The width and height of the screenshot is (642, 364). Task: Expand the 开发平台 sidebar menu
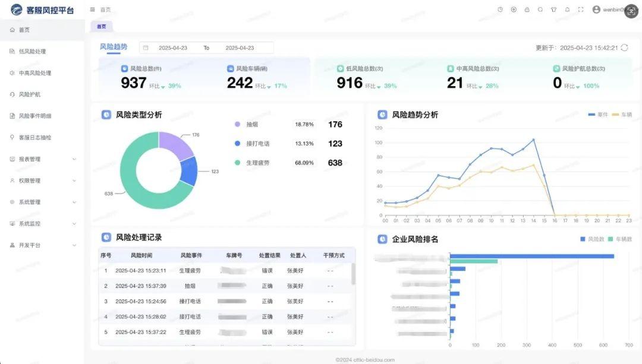(42, 245)
